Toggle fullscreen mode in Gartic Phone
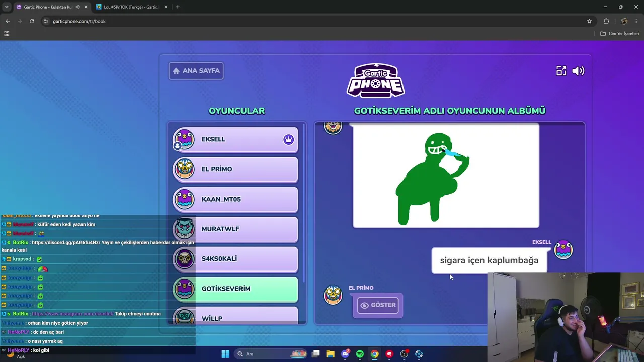Screen dimensions: 644x362 click(561, 71)
